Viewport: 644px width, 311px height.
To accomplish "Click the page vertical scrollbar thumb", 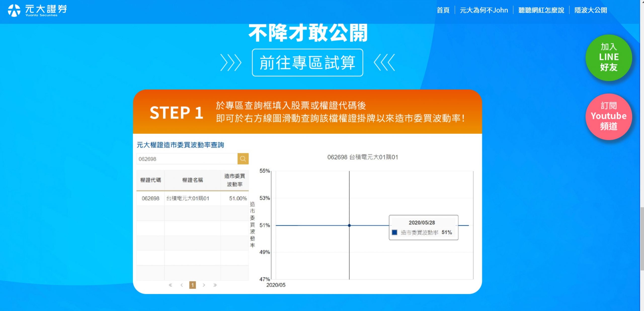I will pyautogui.click(x=642, y=239).
